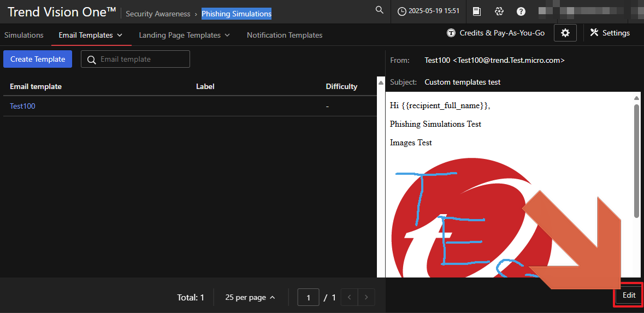644x313 pixels.
Task: Switch to the Notification Templates tab
Action: 285,35
